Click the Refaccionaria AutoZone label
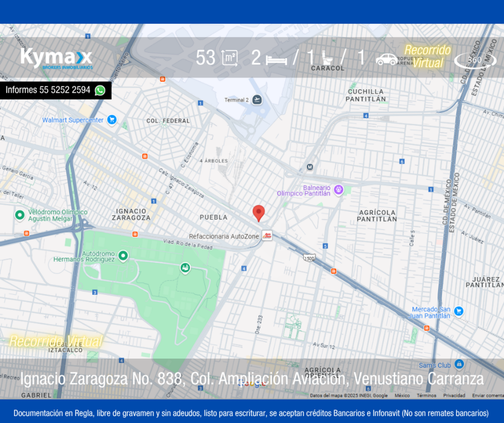Image resolution: width=504 pixels, height=423 pixels. [224, 236]
